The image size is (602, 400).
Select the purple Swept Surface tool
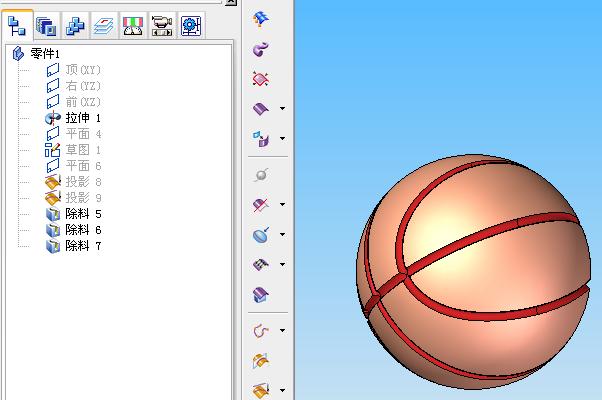(261, 49)
